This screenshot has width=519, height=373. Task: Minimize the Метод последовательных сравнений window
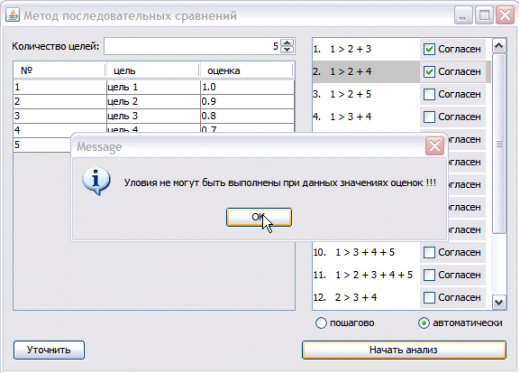tap(463, 15)
